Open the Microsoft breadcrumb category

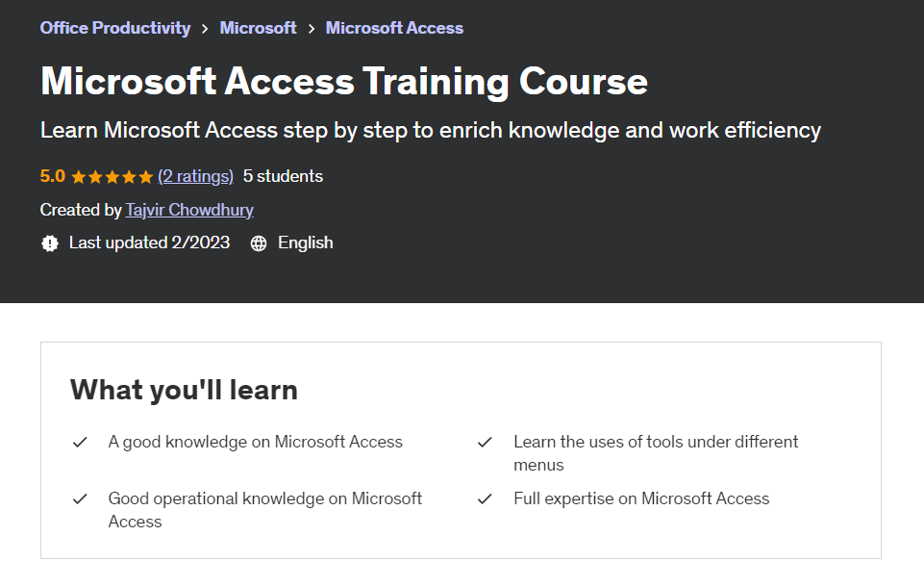(x=258, y=28)
